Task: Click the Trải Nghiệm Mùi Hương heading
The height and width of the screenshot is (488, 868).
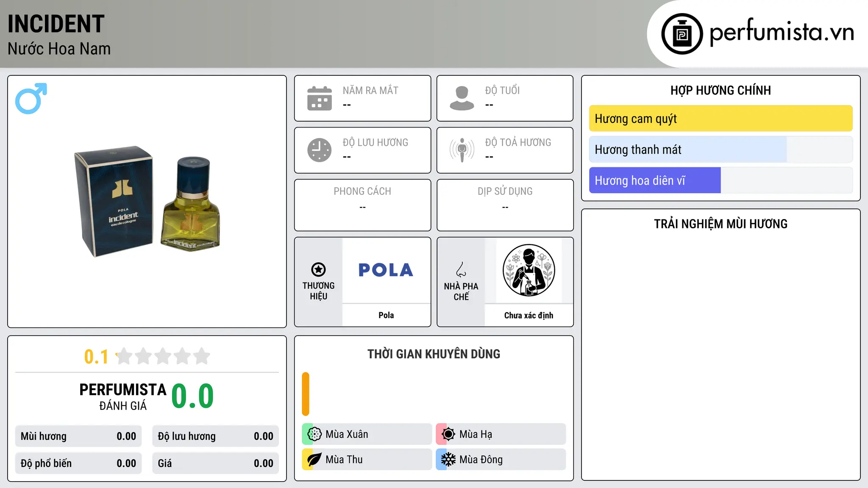Action: click(721, 224)
